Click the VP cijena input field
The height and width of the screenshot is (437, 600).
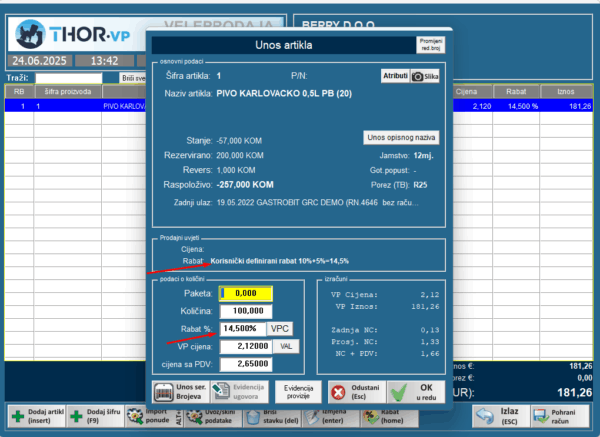click(246, 346)
